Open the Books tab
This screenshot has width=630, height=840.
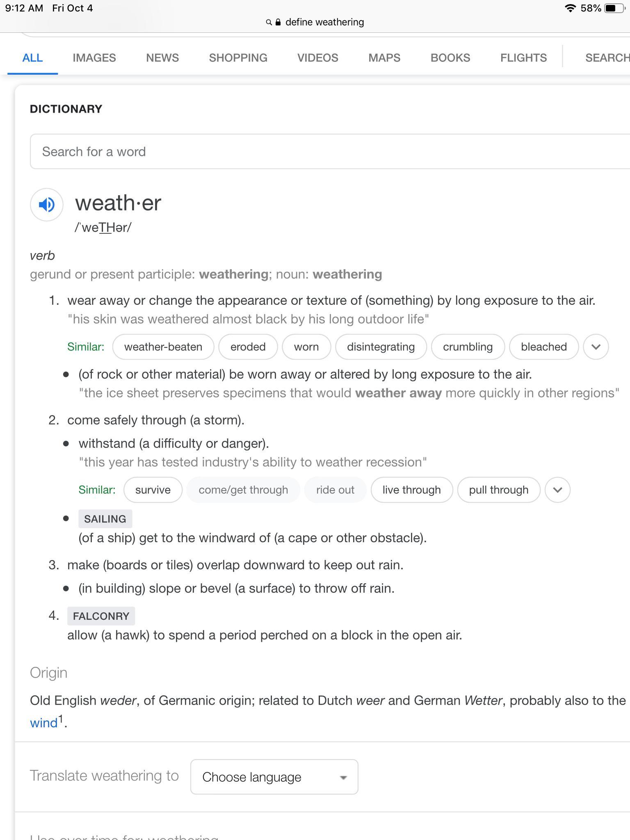[x=450, y=58]
